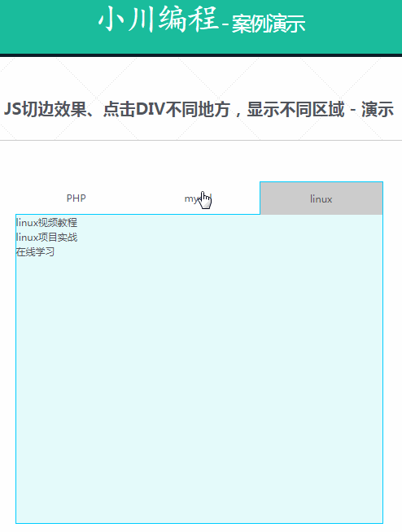Open the linux tab
This screenshot has width=402, height=532.
[x=321, y=198]
